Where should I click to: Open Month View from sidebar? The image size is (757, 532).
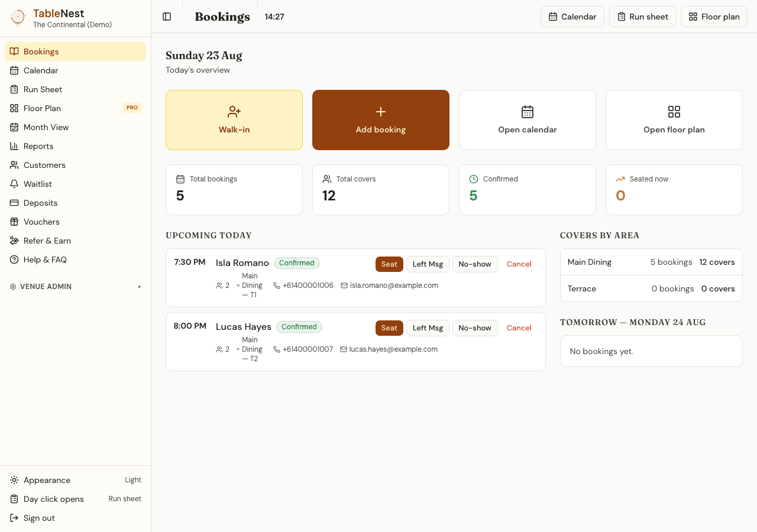[x=75, y=127]
